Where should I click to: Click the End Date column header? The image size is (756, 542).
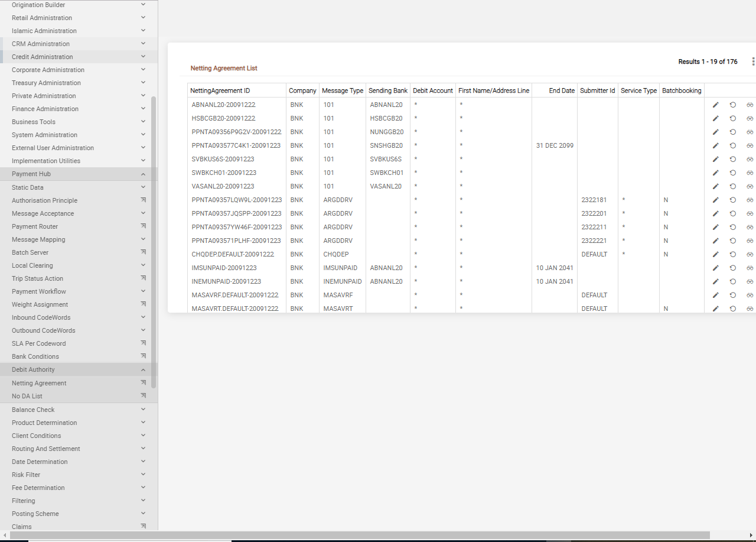561,90
